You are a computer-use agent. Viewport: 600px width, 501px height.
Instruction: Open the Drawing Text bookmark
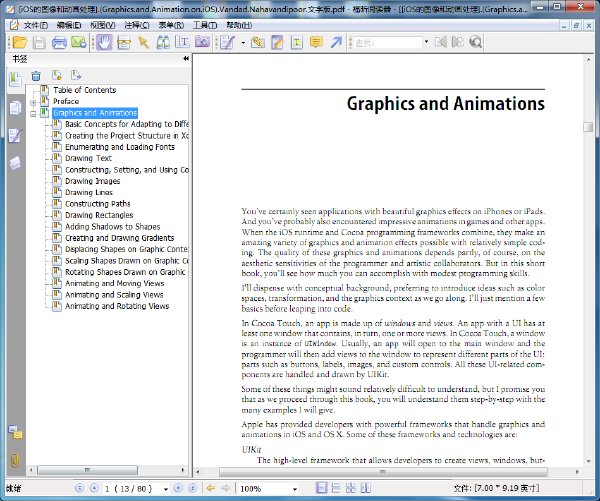88,158
